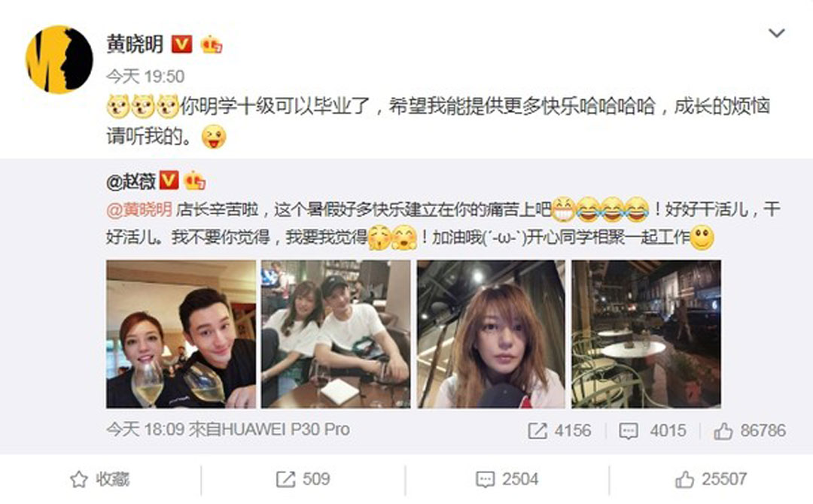Click the verified V badge beside 赵薇

pos(169,181)
